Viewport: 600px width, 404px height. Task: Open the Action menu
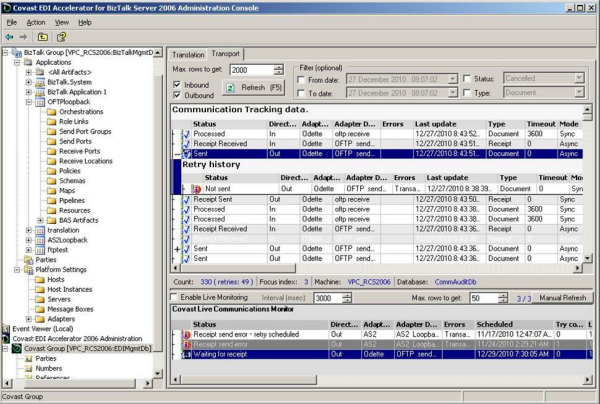tap(36, 23)
